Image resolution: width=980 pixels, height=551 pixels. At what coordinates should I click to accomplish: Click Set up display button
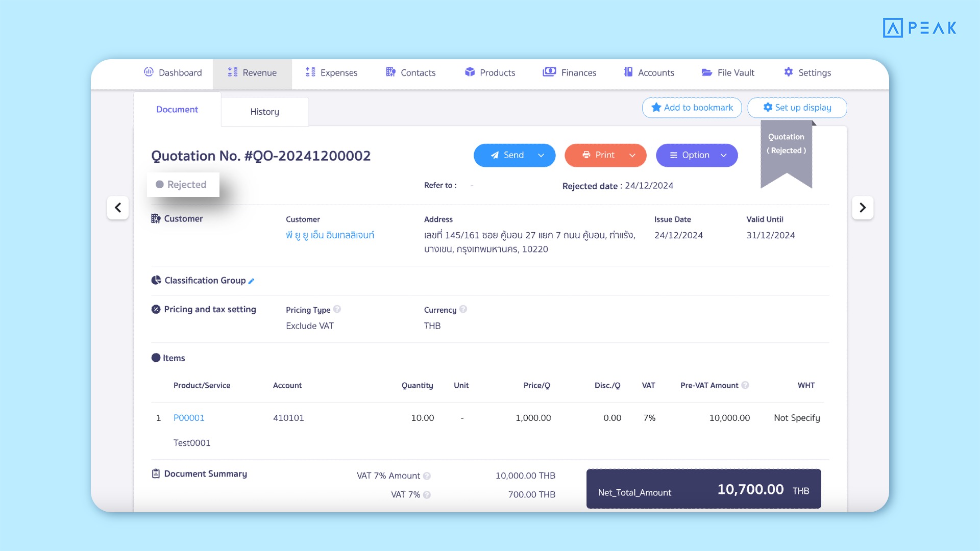797,108
